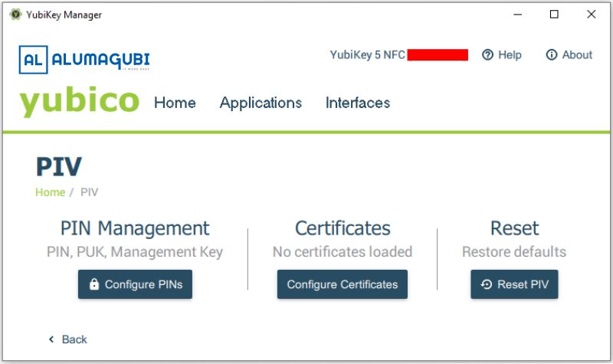Click the YubiKey Manager title bar icon
613x364 pixels.
15,15
